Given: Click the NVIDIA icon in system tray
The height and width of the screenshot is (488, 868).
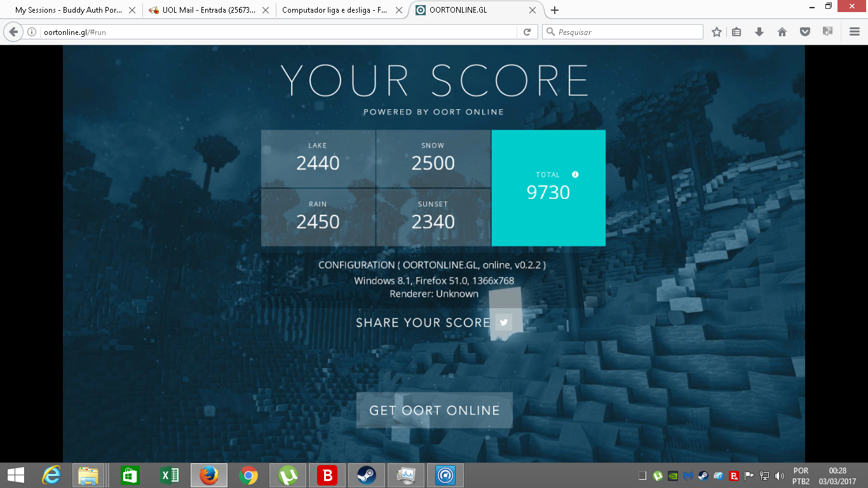Looking at the screenshot, I should pyautogui.click(x=673, y=475).
